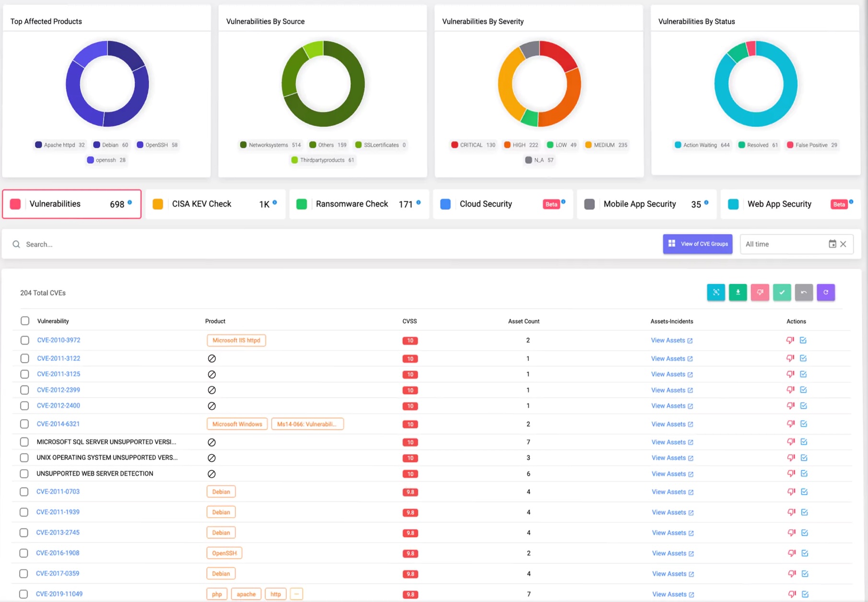Click the resolve checkbox icon for CVE-2010-3972

click(803, 340)
